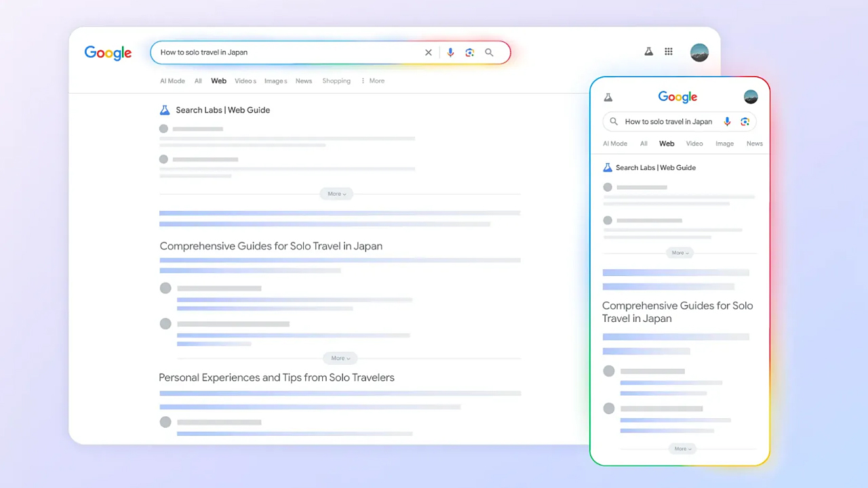Click desktop 'Comprehensive Guides for Solo Travel in Japan'
Image resolution: width=868 pixels, height=488 pixels.
[x=271, y=246]
